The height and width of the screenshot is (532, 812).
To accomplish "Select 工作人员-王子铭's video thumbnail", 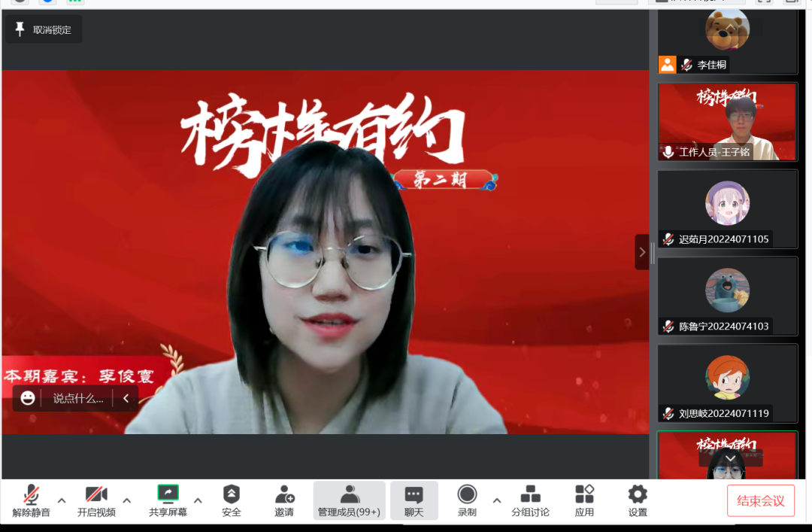I will coord(727,120).
